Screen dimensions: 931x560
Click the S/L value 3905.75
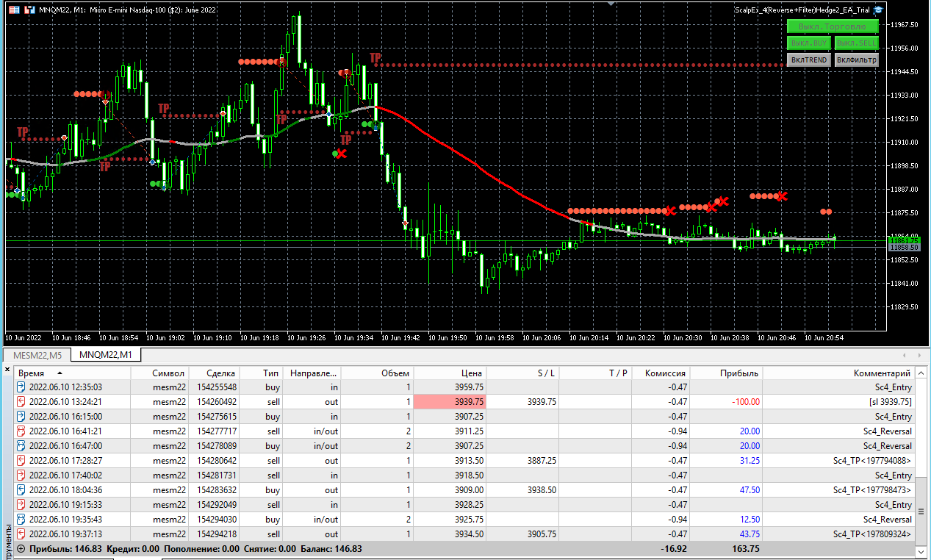542,534
